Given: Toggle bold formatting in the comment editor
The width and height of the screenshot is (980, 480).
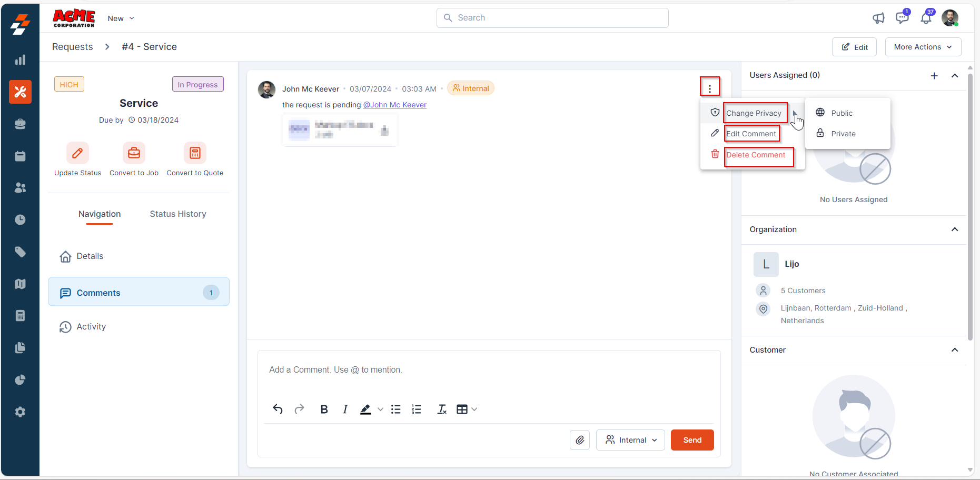Looking at the screenshot, I should 324,409.
